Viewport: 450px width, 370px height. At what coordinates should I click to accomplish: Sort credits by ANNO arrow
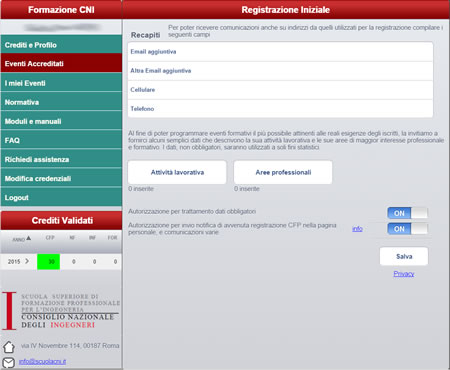[29, 238]
